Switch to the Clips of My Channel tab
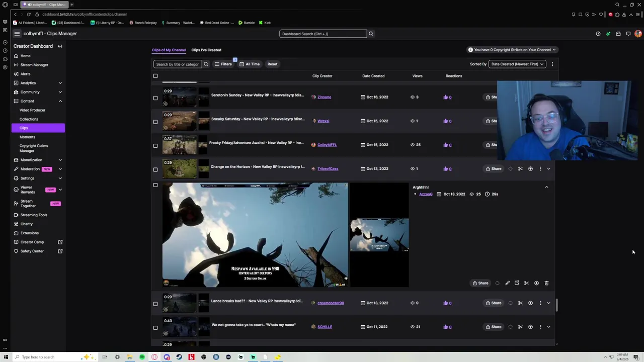The width and height of the screenshot is (644, 362). tap(169, 50)
